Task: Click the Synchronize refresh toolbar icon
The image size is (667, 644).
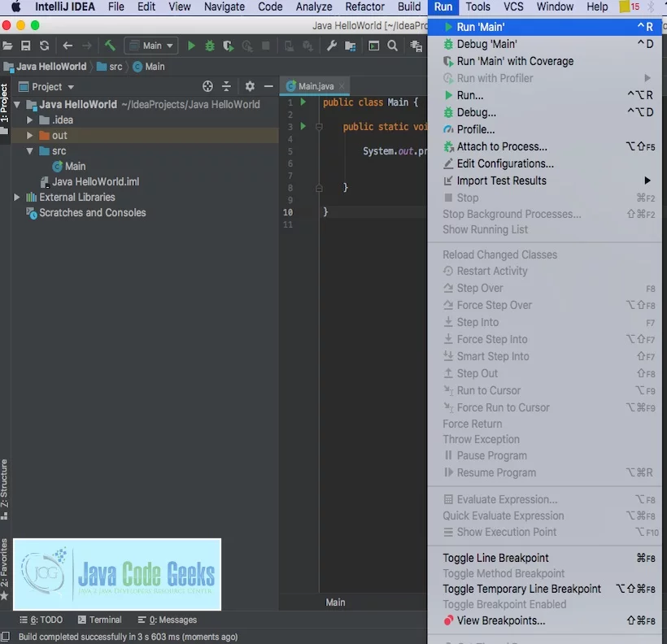Action: pyautogui.click(x=44, y=46)
